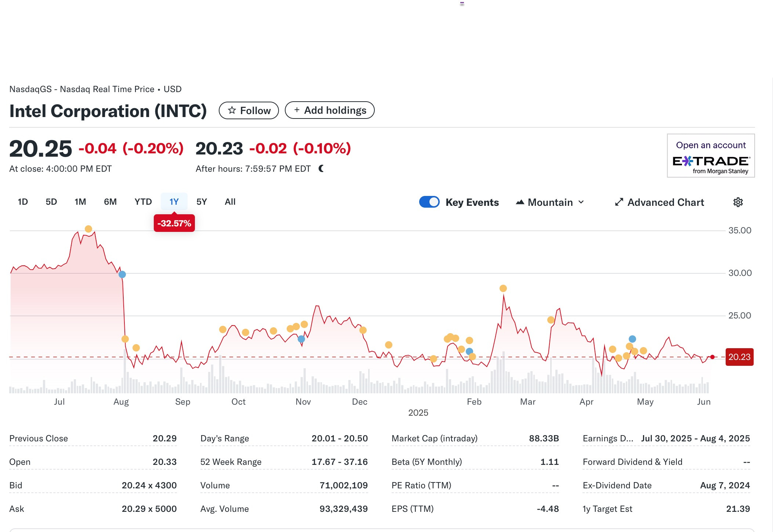Click the blue event marker before May
Screen dimensions: 773x532
[x=632, y=339]
